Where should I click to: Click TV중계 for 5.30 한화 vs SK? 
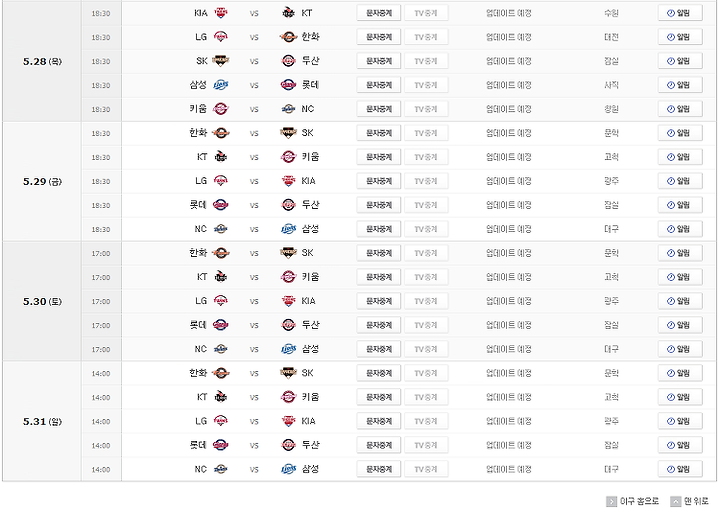426,253
